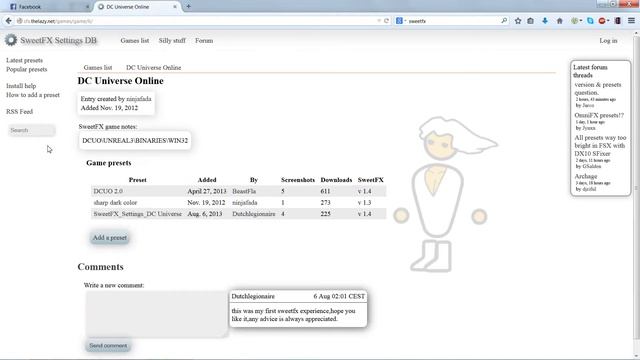Click the Games list breadcrumb

click(98, 67)
